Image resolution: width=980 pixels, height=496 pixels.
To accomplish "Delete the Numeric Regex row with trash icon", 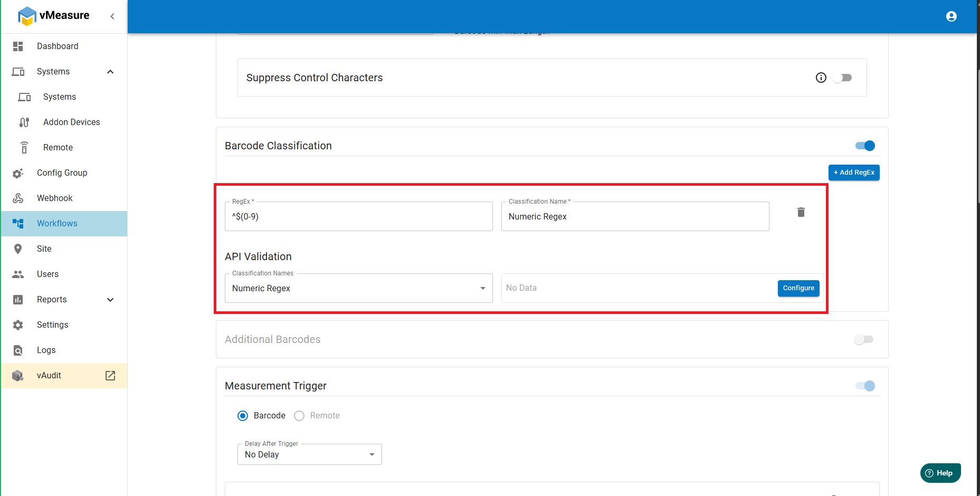I will tap(801, 212).
